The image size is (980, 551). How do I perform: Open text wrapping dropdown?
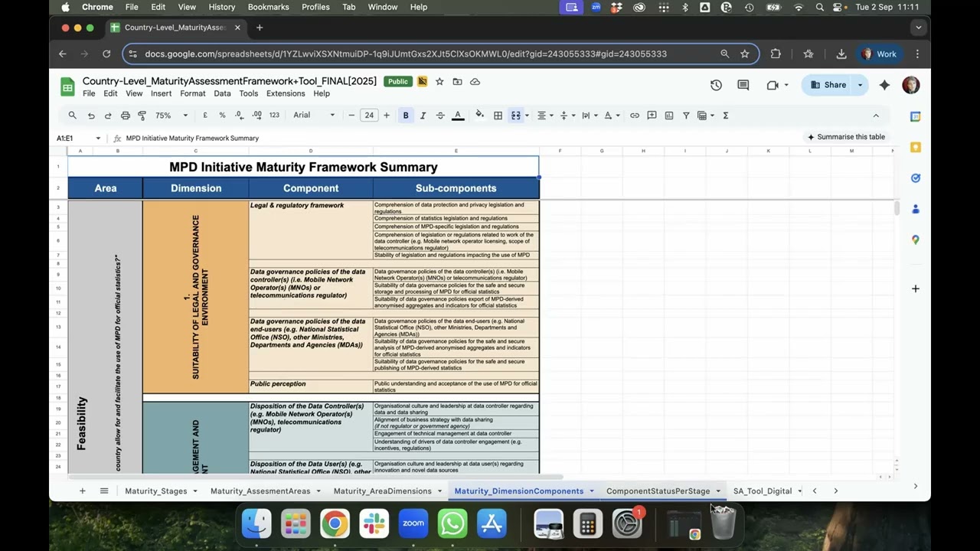click(589, 116)
